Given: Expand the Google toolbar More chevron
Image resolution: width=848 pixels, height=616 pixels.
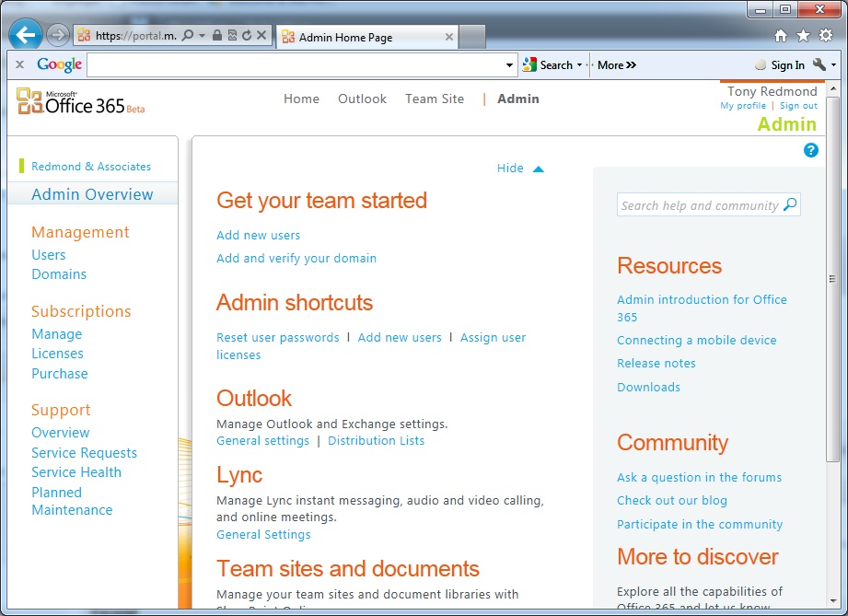Looking at the screenshot, I should coord(617,65).
